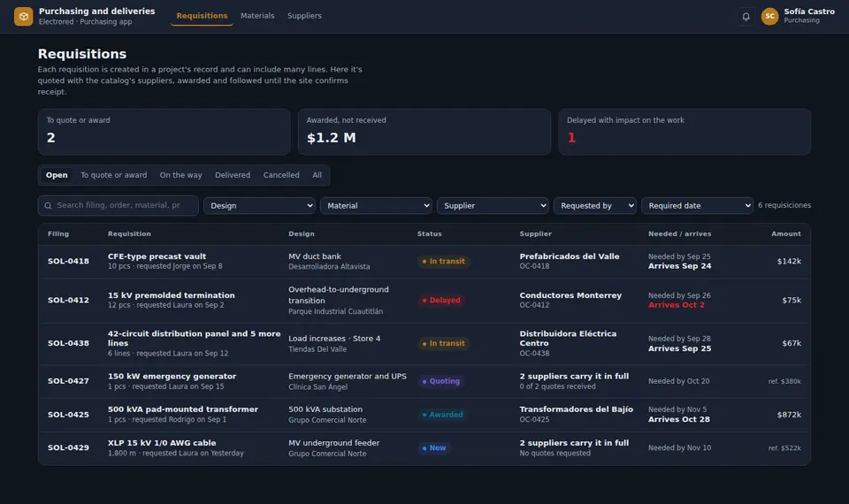Click the SC user avatar

[x=769, y=16]
